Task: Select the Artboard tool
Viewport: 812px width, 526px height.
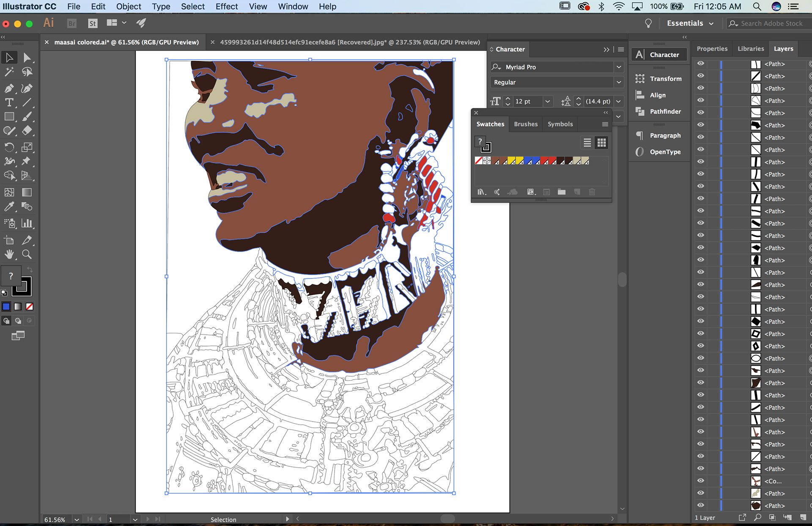Action: click(x=9, y=240)
